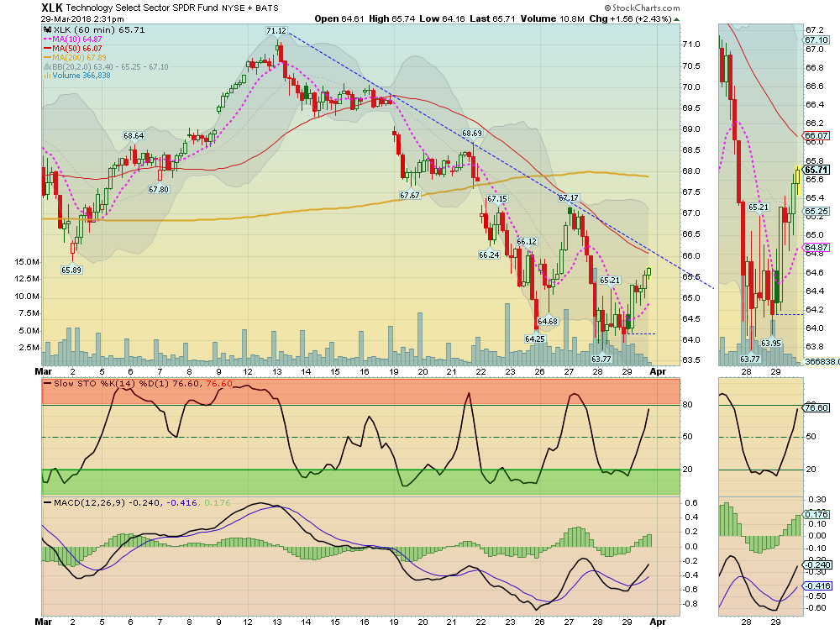Image resolution: width=840 pixels, height=630 pixels.
Task: Click the magenta dashed swatch for MA(10)
Action: (x=48, y=39)
